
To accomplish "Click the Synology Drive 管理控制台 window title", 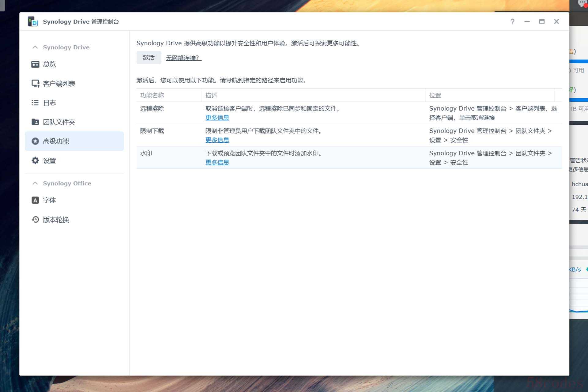I will [x=81, y=22].
